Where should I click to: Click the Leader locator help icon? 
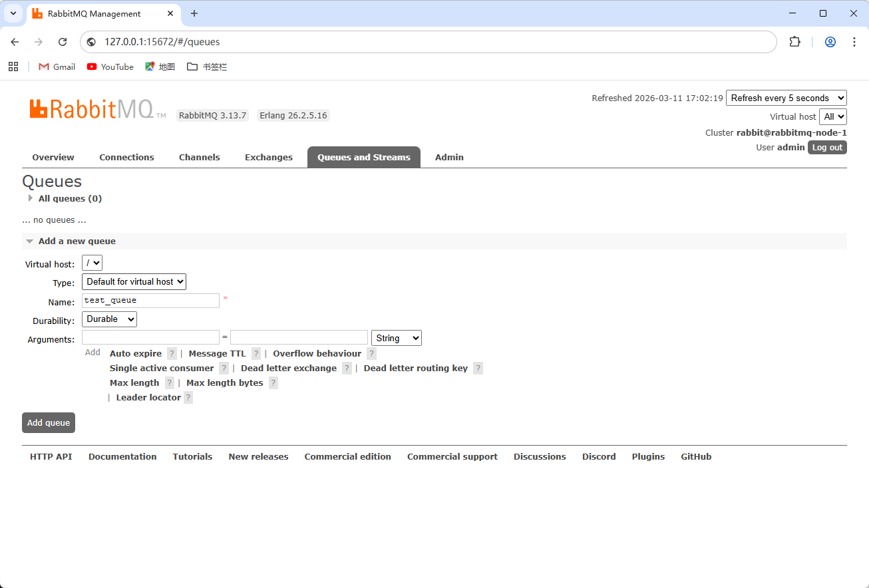188,398
